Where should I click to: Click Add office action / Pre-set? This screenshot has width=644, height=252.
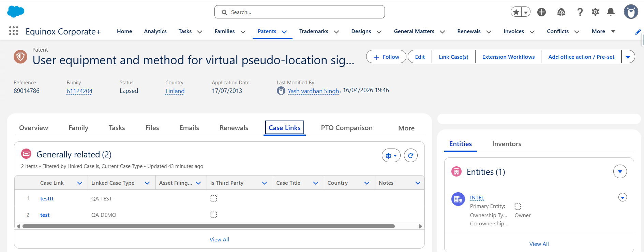(x=581, y=57)
